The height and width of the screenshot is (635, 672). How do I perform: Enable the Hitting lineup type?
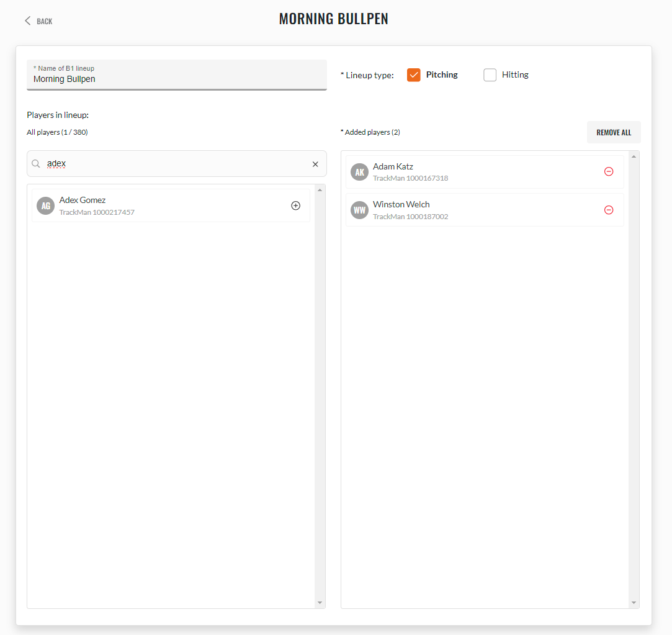(490, 74)
